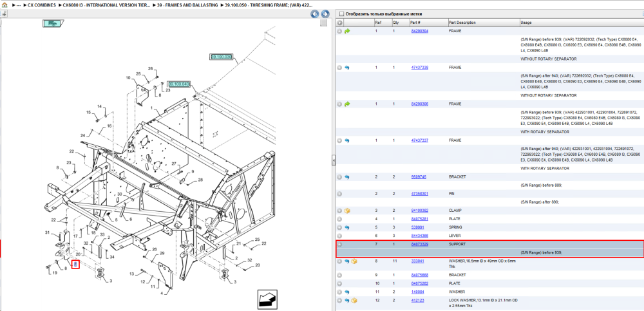Go to the catalog home icon

coord(5,6)
